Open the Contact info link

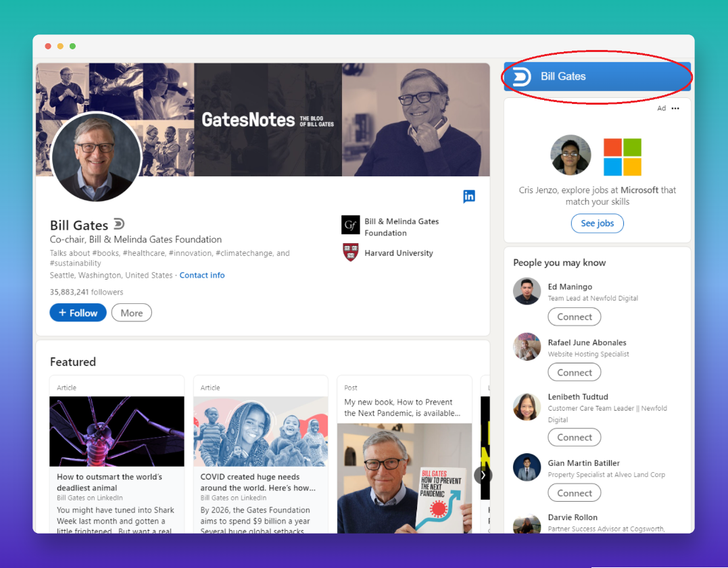tap(202, 275)
